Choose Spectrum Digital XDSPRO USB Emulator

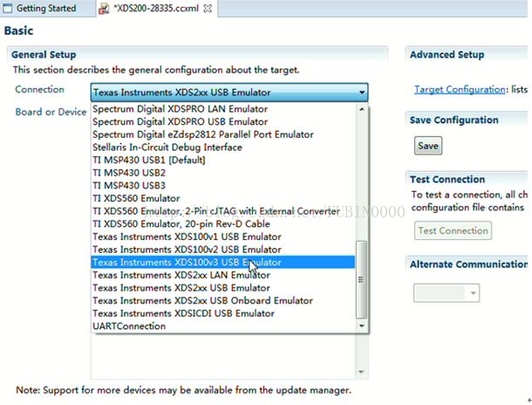coord(223,121)
